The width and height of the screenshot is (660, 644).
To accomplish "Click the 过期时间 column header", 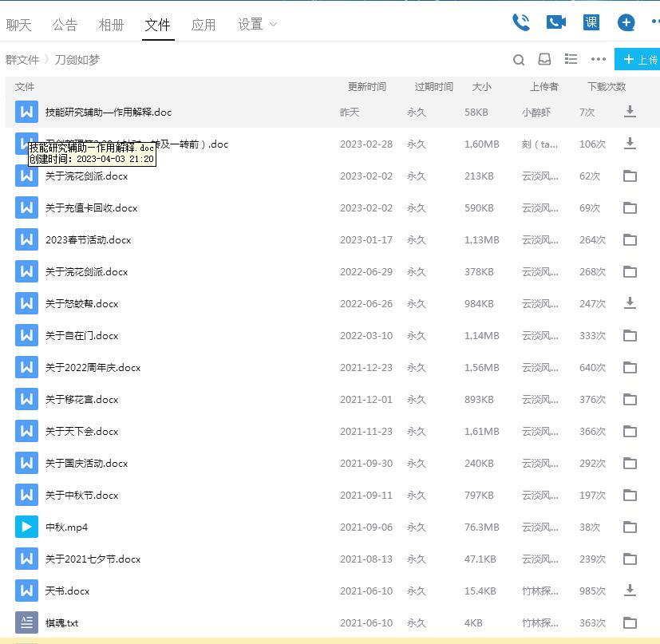I will 434,87.
